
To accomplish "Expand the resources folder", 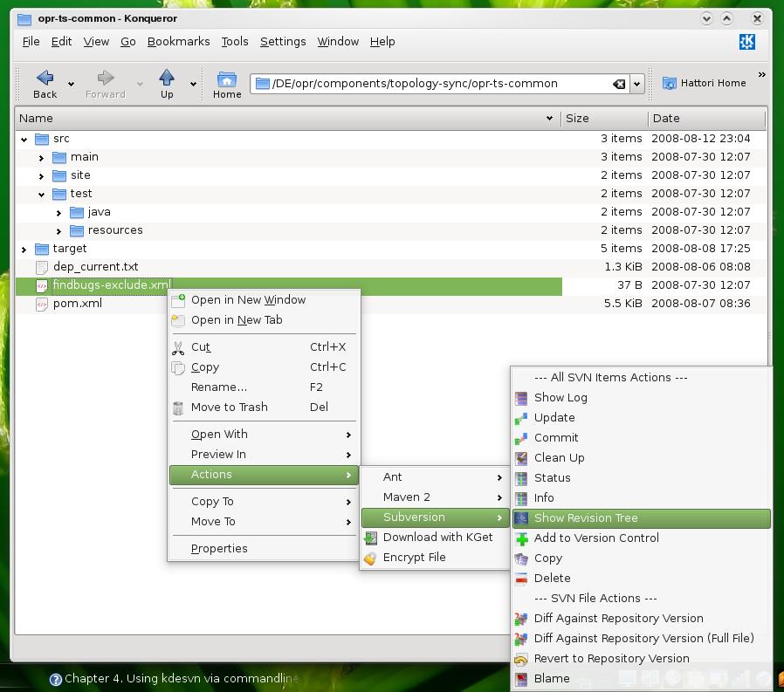I will click(59, 231).
